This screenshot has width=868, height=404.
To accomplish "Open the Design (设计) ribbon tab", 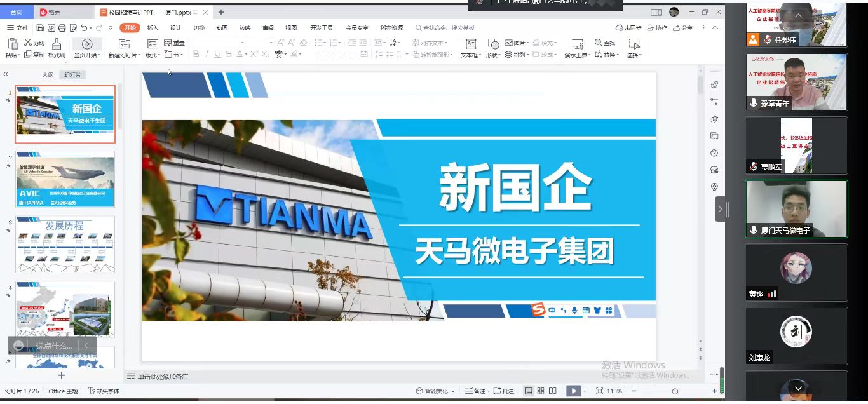I will (x=175, y=28).
